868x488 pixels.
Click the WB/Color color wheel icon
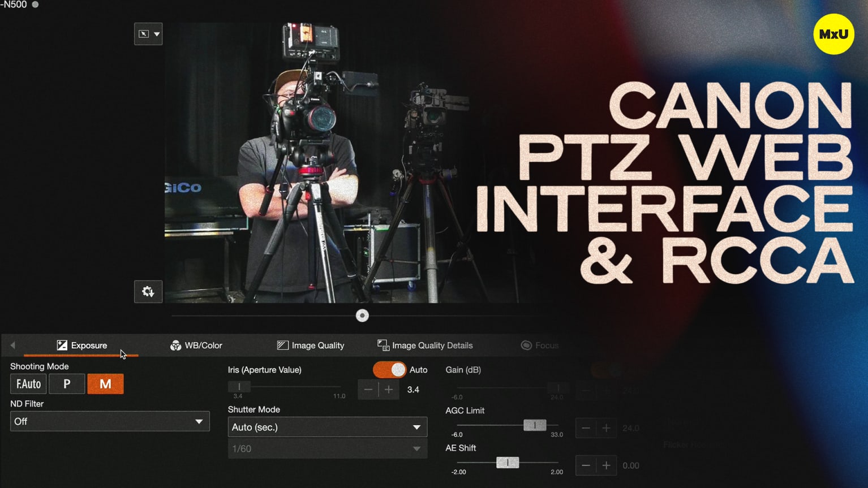(x=175, y=345)
